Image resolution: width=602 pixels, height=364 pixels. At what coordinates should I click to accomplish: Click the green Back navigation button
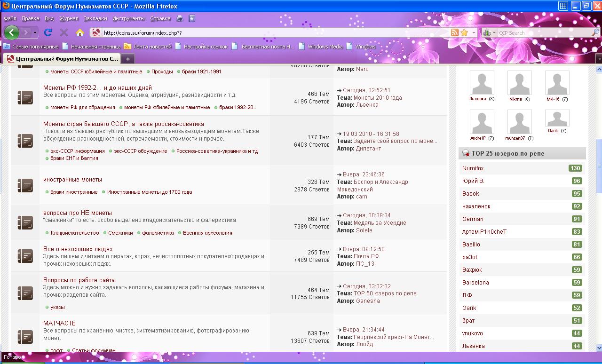(12, 32)
